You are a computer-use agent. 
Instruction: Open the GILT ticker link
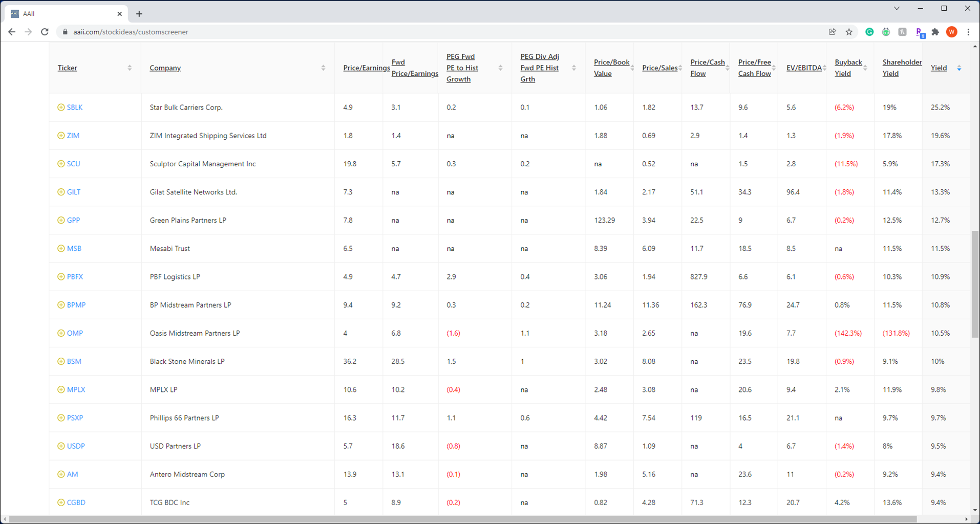click(74, 192)
